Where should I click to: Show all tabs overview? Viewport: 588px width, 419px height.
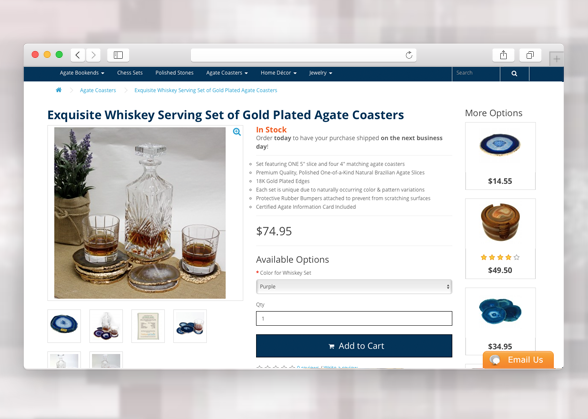pyautogui.click(x=530, y=55)
